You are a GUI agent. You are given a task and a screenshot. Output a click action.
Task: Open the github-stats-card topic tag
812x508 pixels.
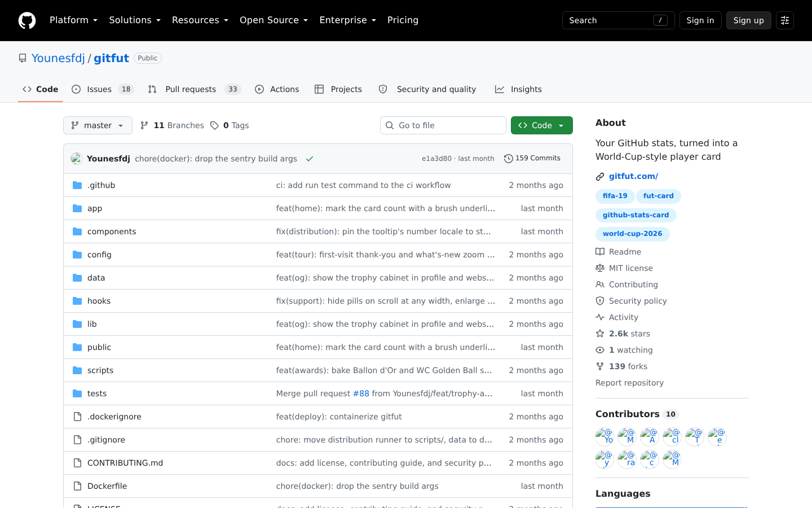pyautogui.click(x=636, y=215)
